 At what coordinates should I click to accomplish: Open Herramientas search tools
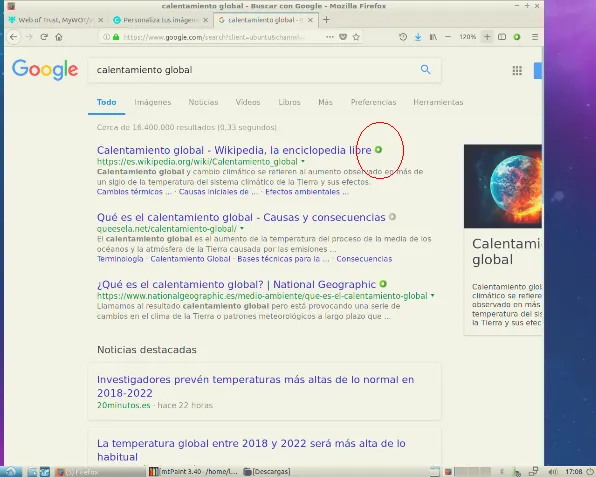click(x=438, y=102)
